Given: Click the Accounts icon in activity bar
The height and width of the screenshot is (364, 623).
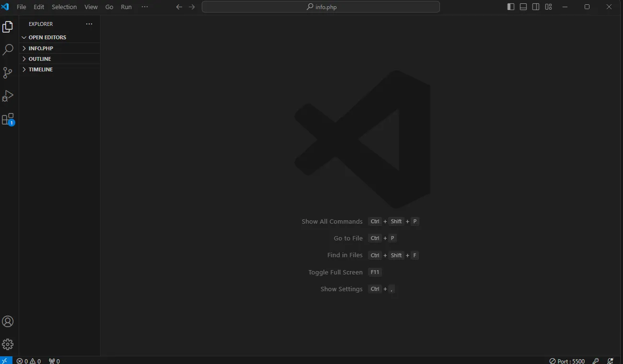Looking at the screenshot, I should pos(8,321).
